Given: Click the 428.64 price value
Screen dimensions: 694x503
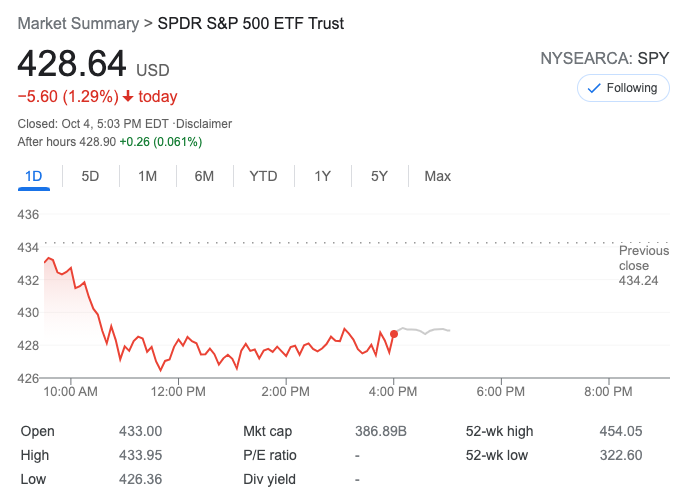Looking at the screenshot, I should [x=72, y=64].
